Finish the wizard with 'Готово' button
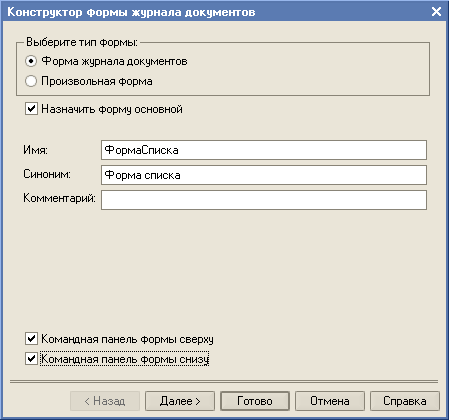Image resolution: width=449 pixels, height=420 pixels. (x=255, y=401)
